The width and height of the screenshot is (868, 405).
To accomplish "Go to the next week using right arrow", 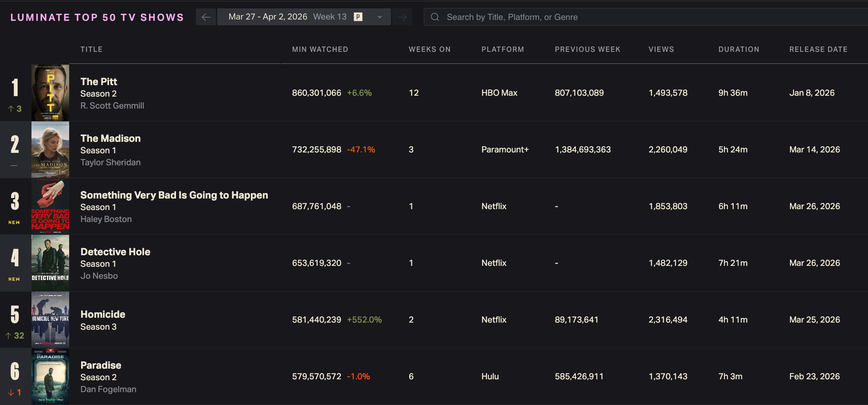I will tap(402, 17).
